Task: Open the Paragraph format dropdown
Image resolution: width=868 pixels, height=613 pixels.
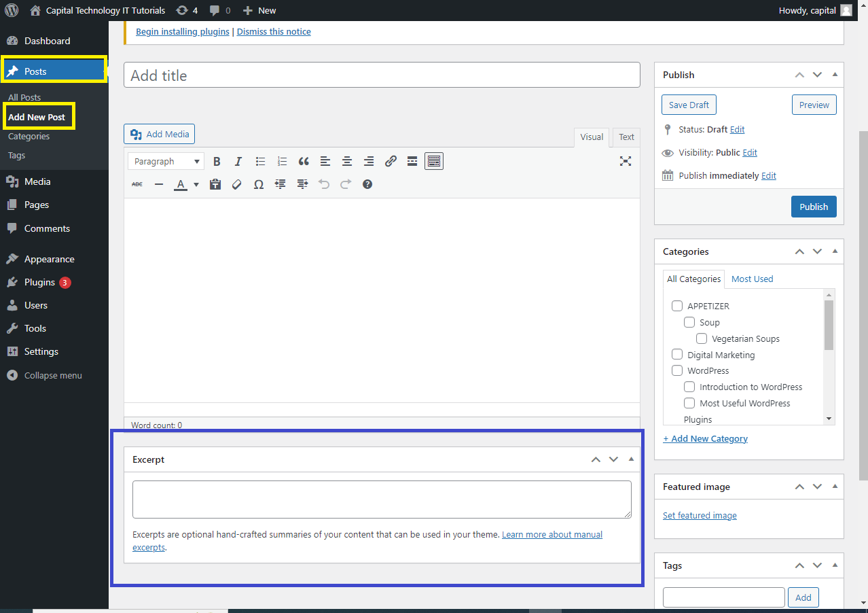Action: [166, 162]
